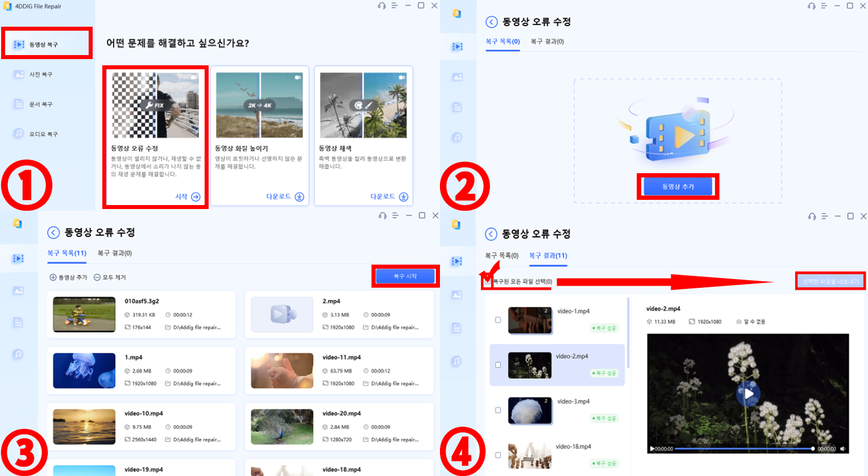Image resolution: width=868 pixels, height=476 pixels.
Task: Open hamburger menu in the main menu window
Action: click(x=394, y=6)
